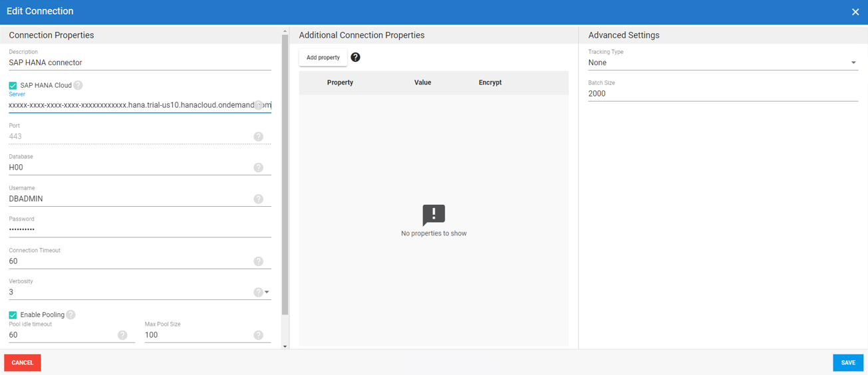Click help icon in Pool idle timeout field
The image size is (868, 375).
point(122,335)
